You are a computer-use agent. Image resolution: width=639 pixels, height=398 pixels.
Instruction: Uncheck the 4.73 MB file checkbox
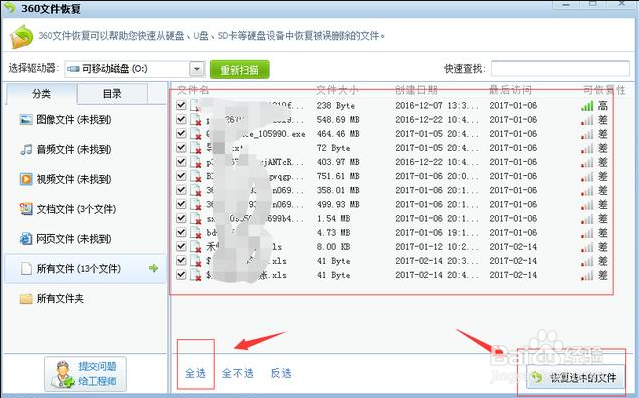point(181,232)
